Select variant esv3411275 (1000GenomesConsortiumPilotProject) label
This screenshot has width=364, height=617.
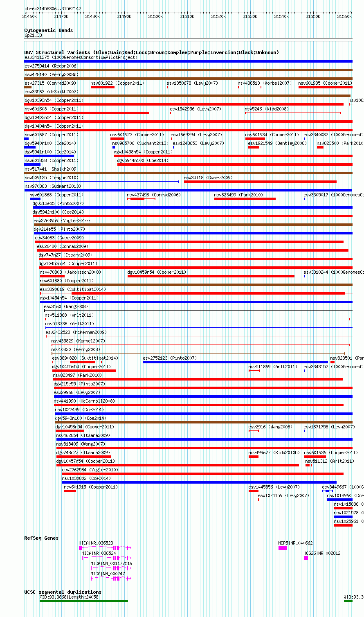click(x=81, y=57)
